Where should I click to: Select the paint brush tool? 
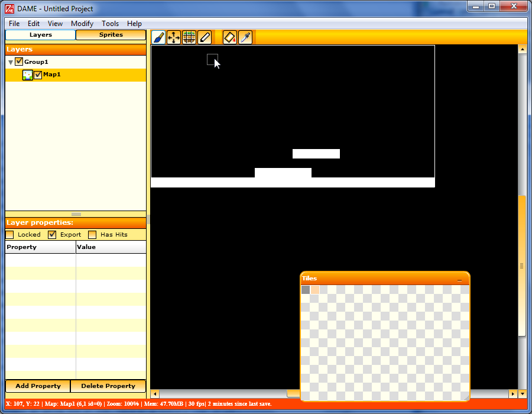(x=158, y=37)
